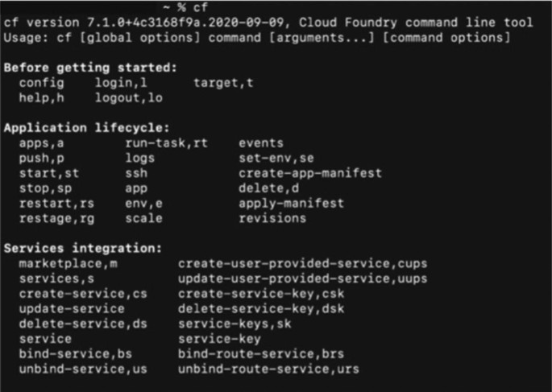Click the 'marketplace,m' command entry
Image resolution: width=552 pixels, height=392 pixels.
[x=68, y=263]
